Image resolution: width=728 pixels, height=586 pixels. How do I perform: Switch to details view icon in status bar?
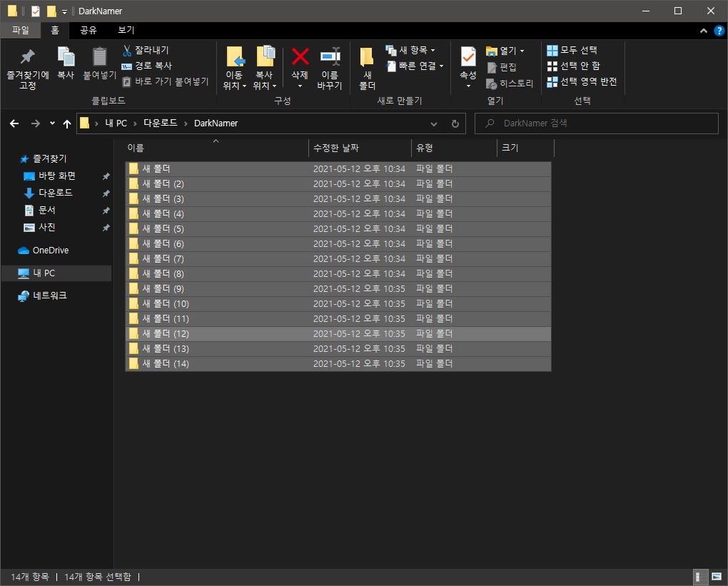pos(700,577)
